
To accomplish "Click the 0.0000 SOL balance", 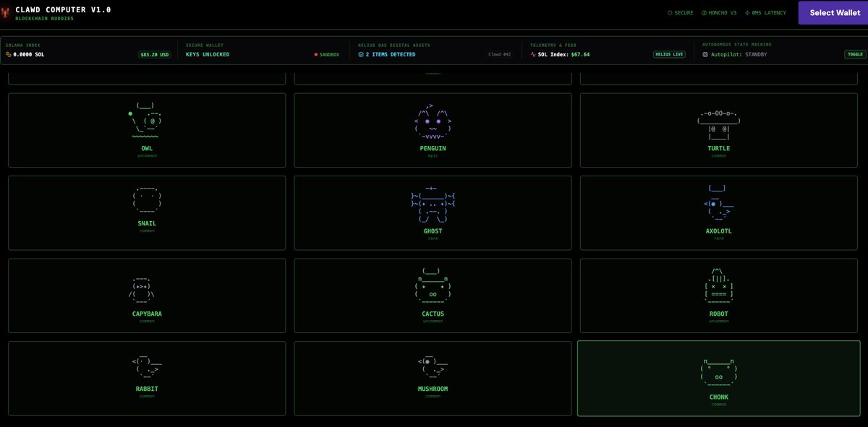I will coord(28,54).
